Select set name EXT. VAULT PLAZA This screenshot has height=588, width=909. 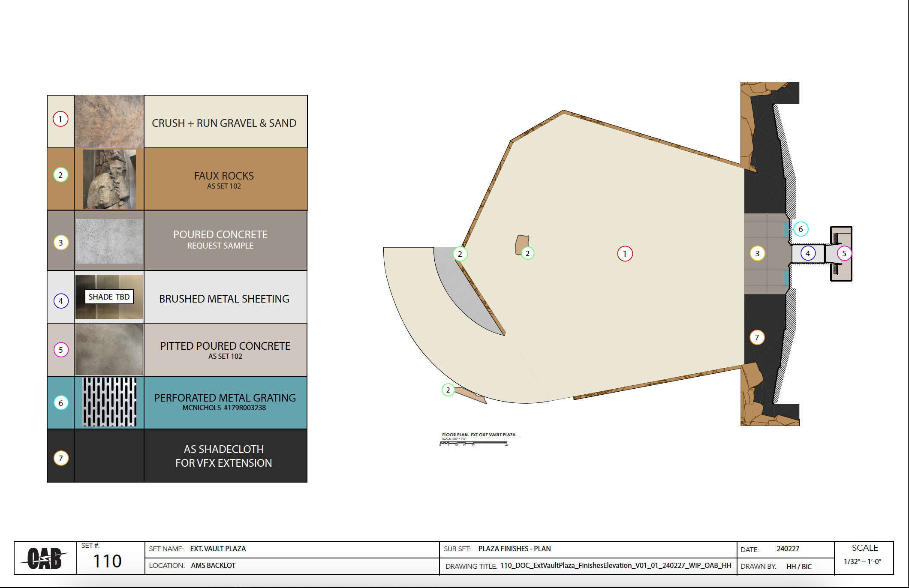(x=218, y=549)
